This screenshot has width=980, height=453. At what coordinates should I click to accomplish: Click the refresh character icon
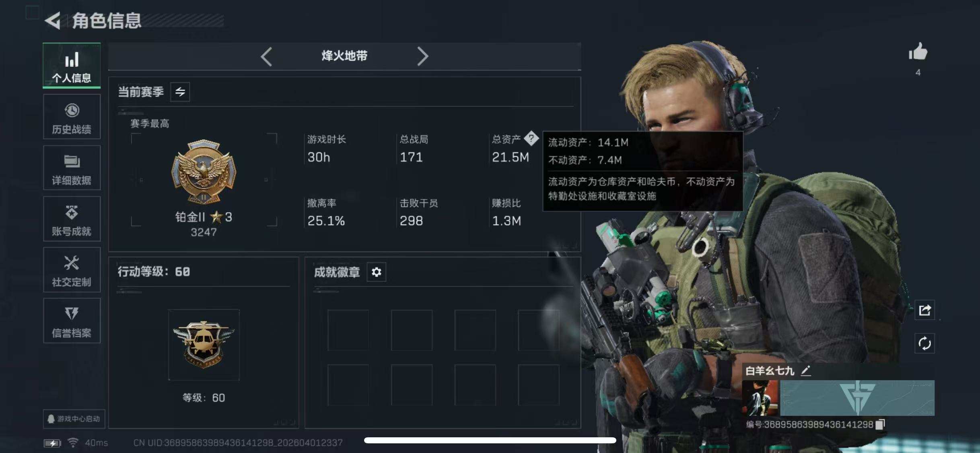click(924, 343)
